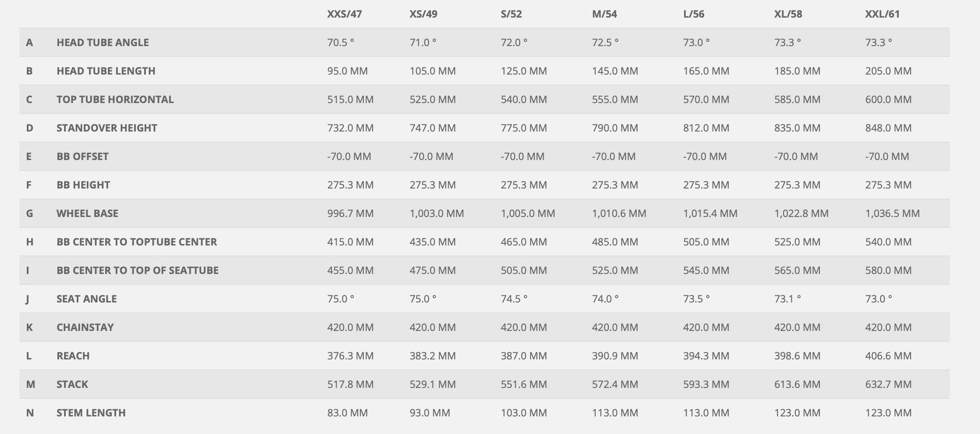Click the STACK row label
980x434 pixels.
(72, 384)
